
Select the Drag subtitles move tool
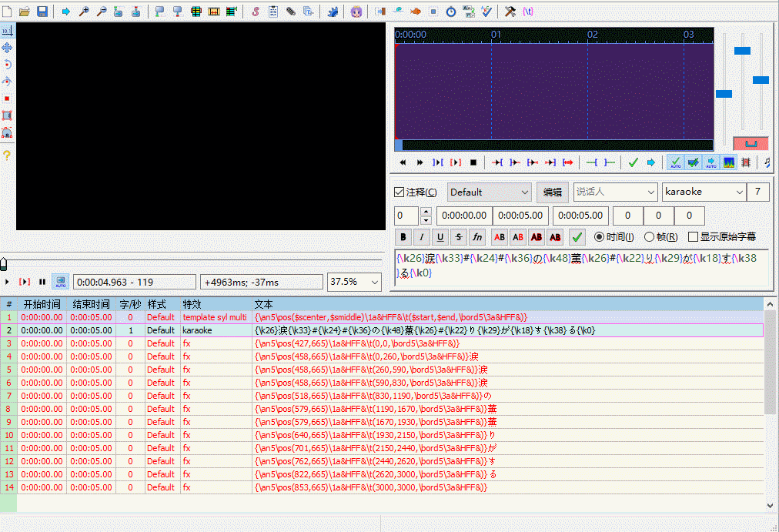point(7,48)
